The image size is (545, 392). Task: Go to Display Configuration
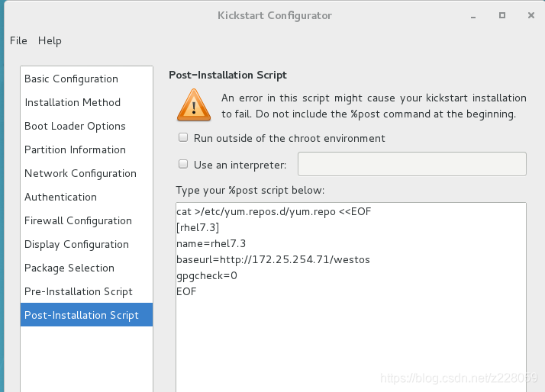click(76, 244)
